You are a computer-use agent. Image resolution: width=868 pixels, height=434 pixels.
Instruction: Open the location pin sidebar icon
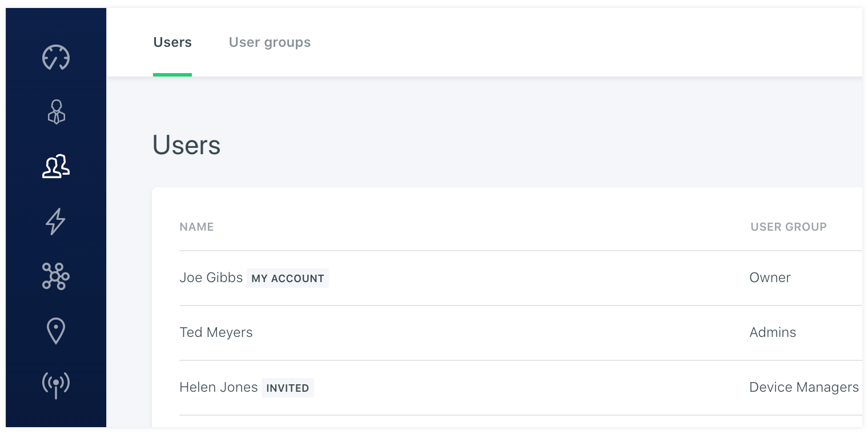coord(56,331)
